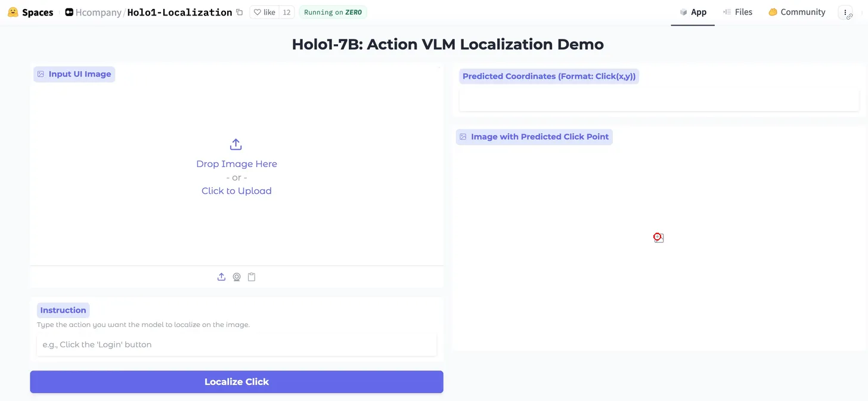
Task: Open the three-dot options menu
Action: pos(845,13)
